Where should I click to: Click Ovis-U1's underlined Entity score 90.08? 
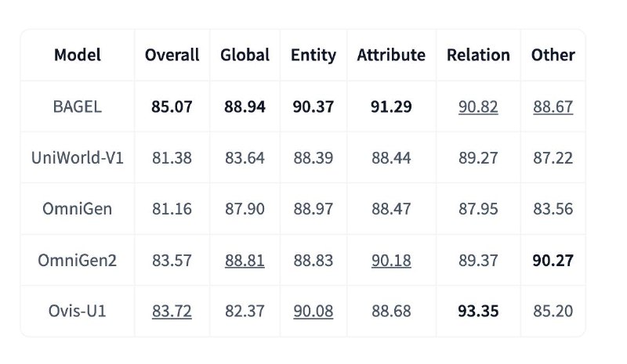[313, 312]
